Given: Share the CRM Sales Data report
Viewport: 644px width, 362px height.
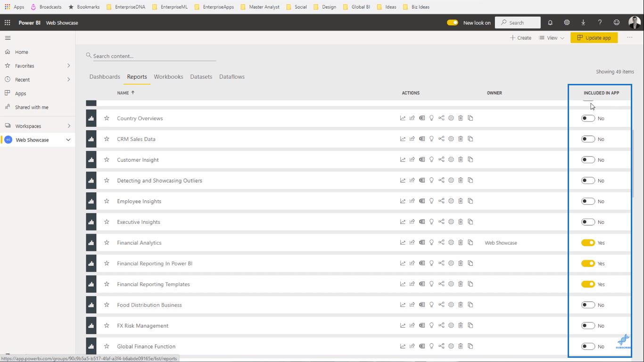Looking at the screenshot, I should click(412, 139).
